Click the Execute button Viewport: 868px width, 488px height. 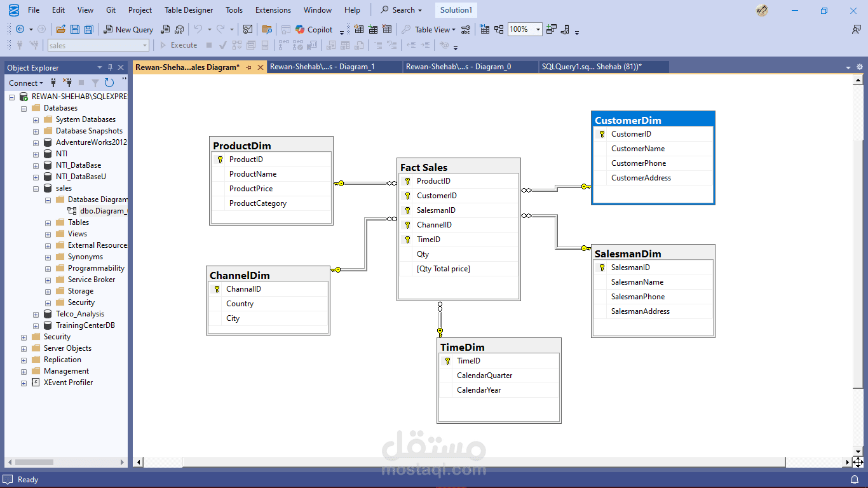pos(179,45)
